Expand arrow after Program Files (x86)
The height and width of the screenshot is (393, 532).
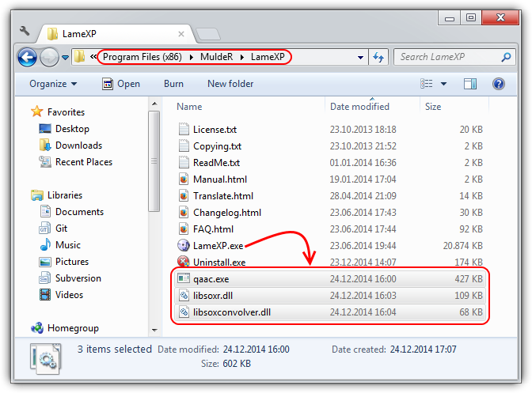coord(192,57)
